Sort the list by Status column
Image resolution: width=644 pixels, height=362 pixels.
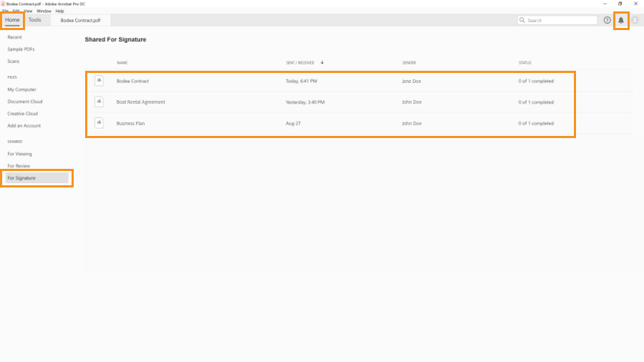[x=525, y=63]
